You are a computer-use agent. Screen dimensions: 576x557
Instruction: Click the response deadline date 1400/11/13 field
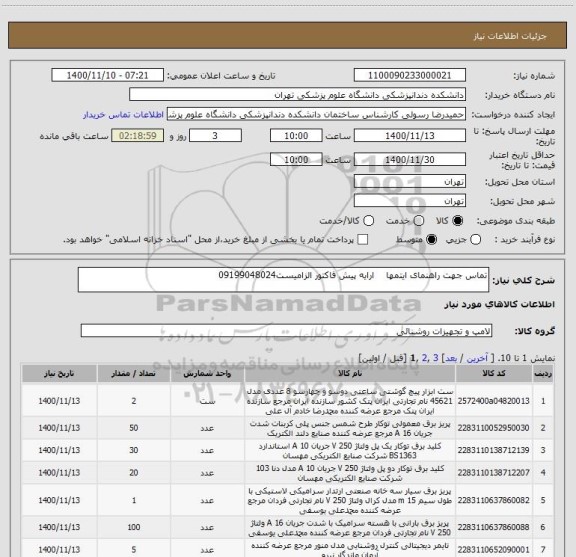pos(410,136)
